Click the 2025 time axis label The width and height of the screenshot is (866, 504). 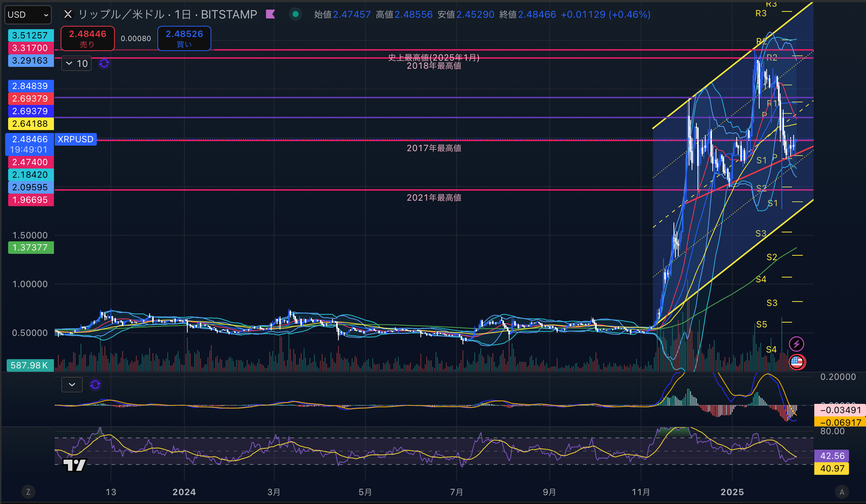tap(732, 492)
